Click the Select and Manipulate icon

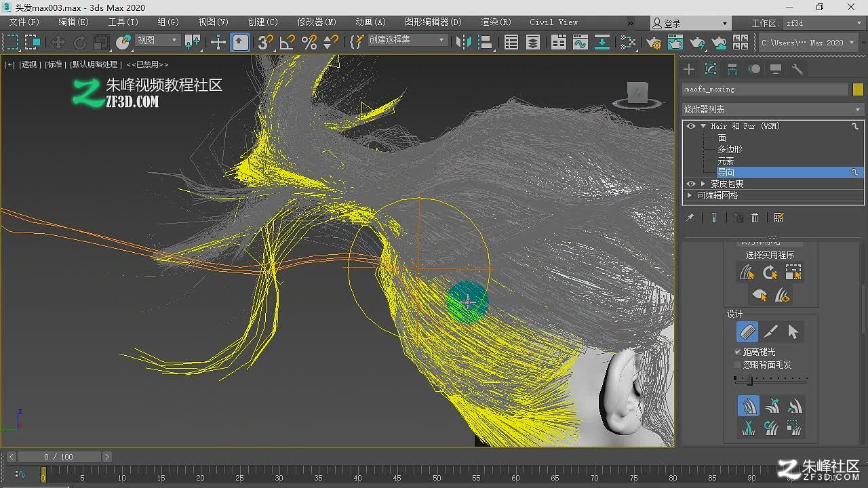click(218, 43)
